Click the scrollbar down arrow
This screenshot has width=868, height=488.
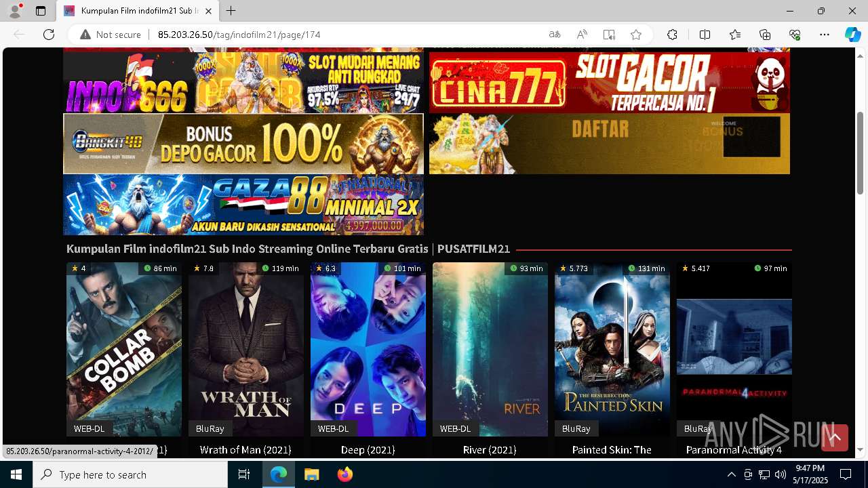click(860, 449)
